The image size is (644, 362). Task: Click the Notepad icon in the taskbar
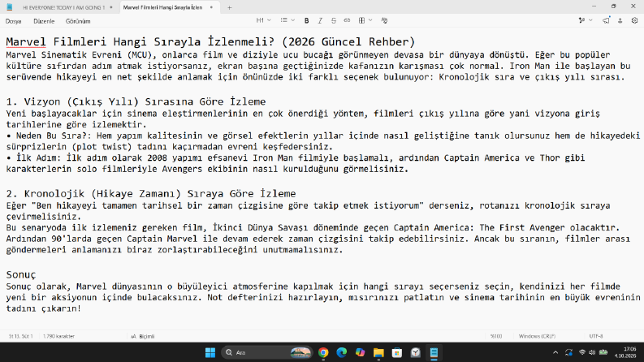coord(434,352)
